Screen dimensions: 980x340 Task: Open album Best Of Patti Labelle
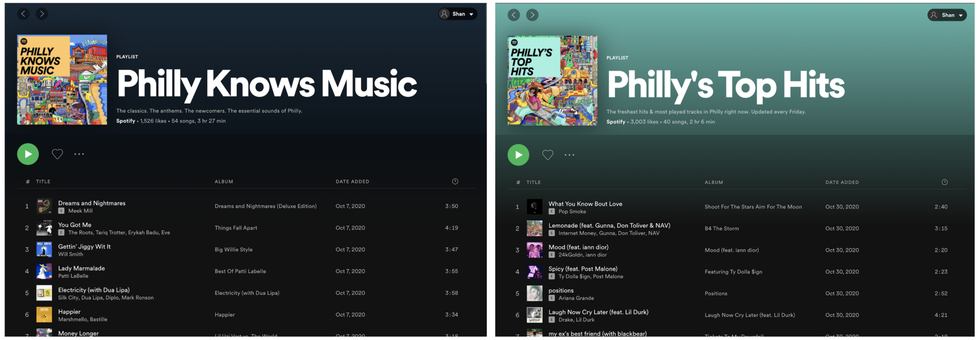pyautogui.click(x=240, y=271)
